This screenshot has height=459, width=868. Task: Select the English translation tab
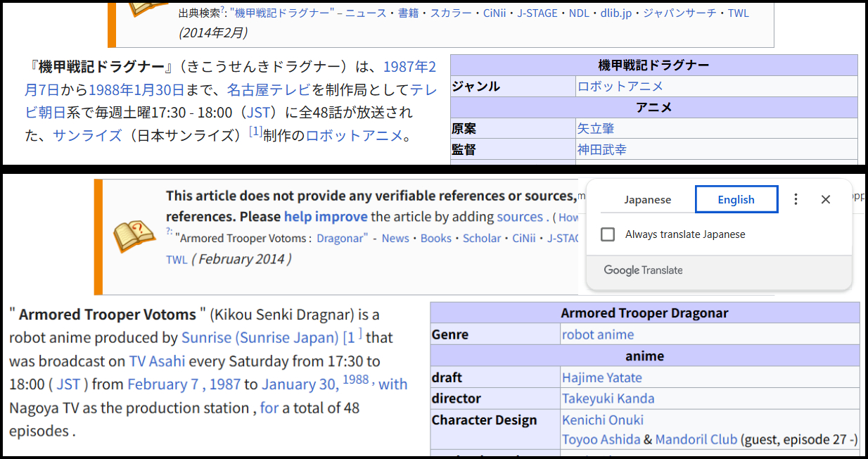(736, 200)
